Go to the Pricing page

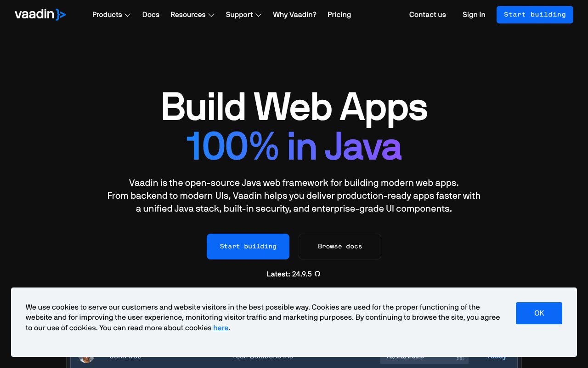click(x=339, y=15)
